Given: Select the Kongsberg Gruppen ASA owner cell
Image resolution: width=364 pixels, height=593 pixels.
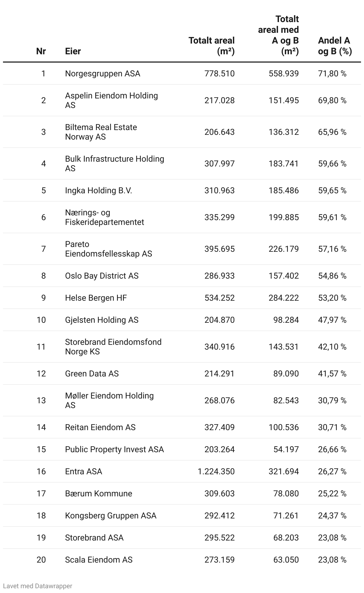Looking at the screenshot, I should click(x=111, y=515).
